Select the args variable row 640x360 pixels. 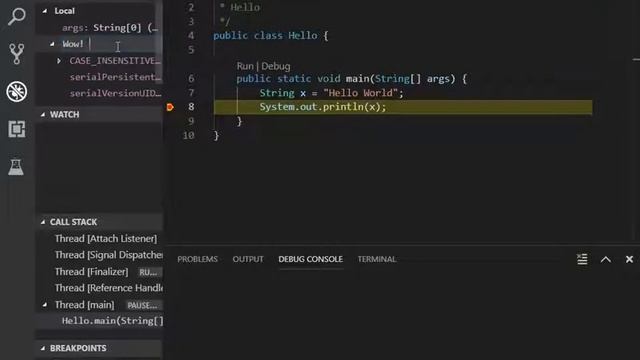100,28
